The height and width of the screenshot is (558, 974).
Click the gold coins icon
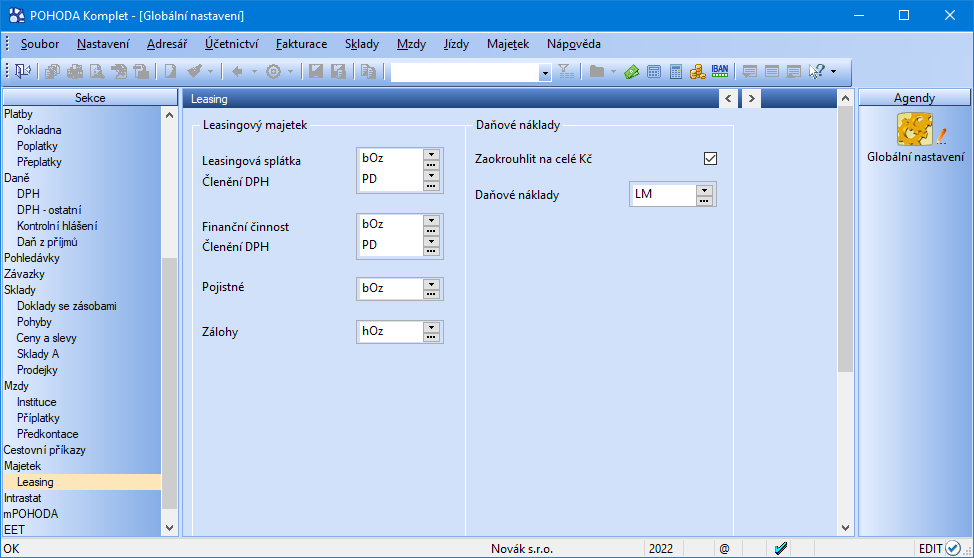(x=698, y=71)
